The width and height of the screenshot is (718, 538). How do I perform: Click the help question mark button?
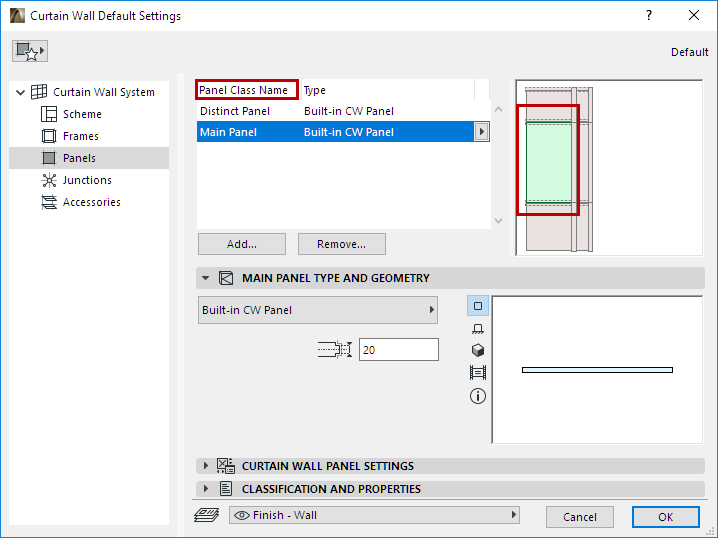pyautogui.click(x=649, y=16)
